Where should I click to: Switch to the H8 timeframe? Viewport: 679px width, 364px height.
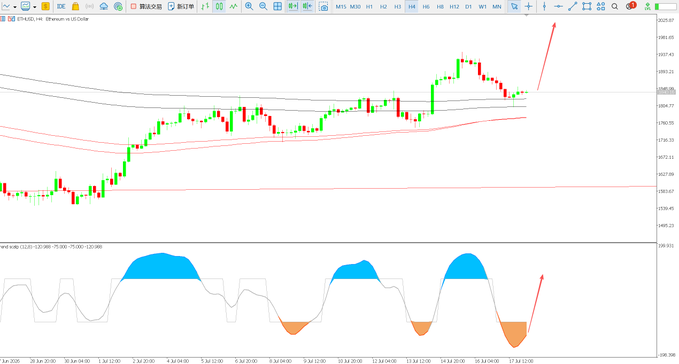[440, 6]
